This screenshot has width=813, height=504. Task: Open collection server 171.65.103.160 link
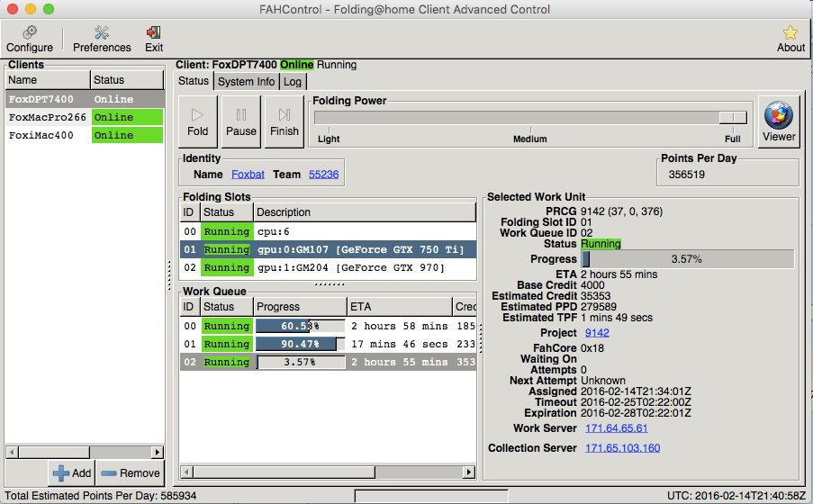(x=623, y=448)
